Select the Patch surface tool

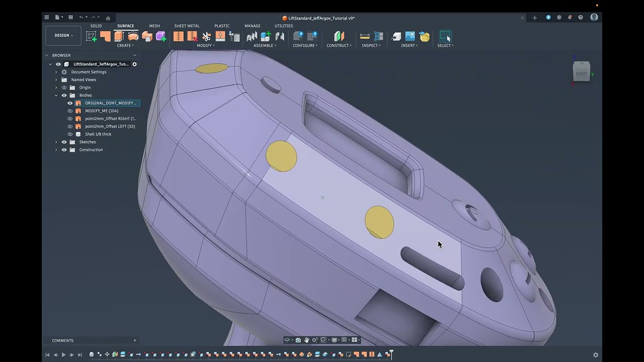[x=105, y=36]
